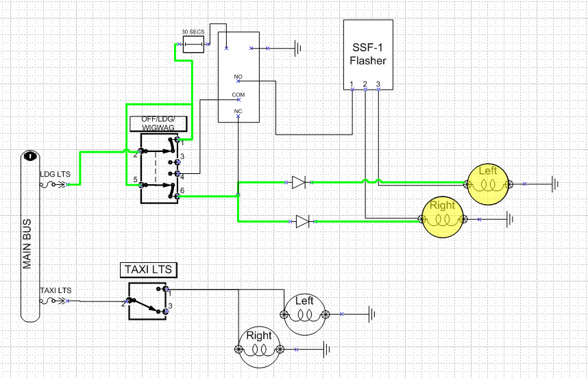
Task: Click the relay NC contact terminal
Action: click(238, 116)
